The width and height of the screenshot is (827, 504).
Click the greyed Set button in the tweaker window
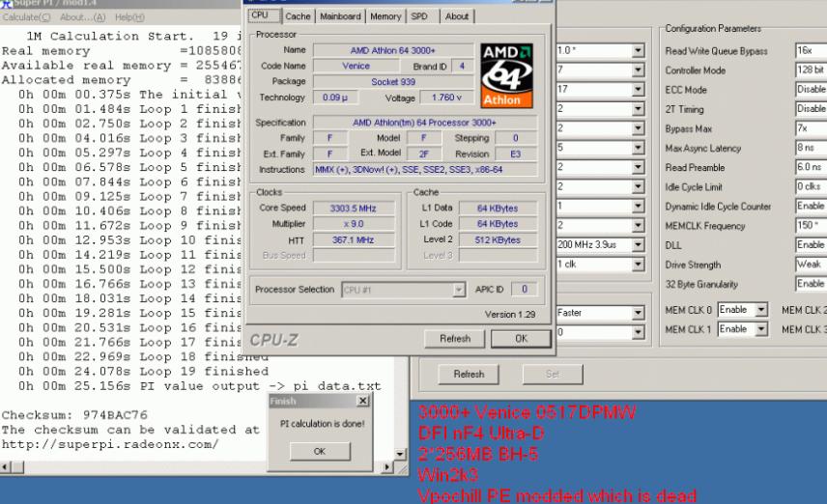point(553,374)
